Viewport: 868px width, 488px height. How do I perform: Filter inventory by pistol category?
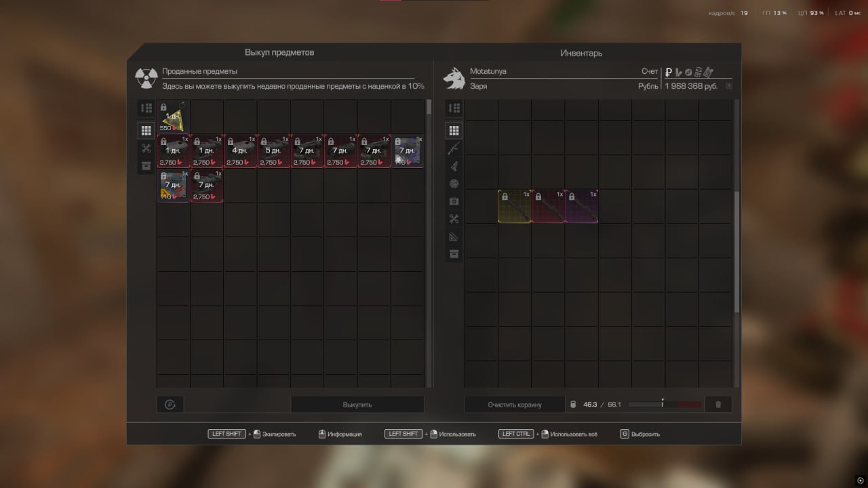tap(454, 165)
